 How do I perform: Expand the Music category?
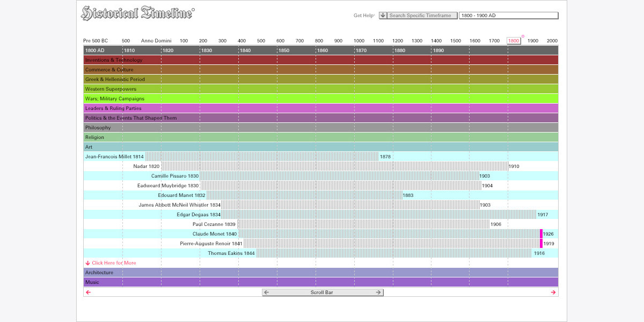[92, 282]
